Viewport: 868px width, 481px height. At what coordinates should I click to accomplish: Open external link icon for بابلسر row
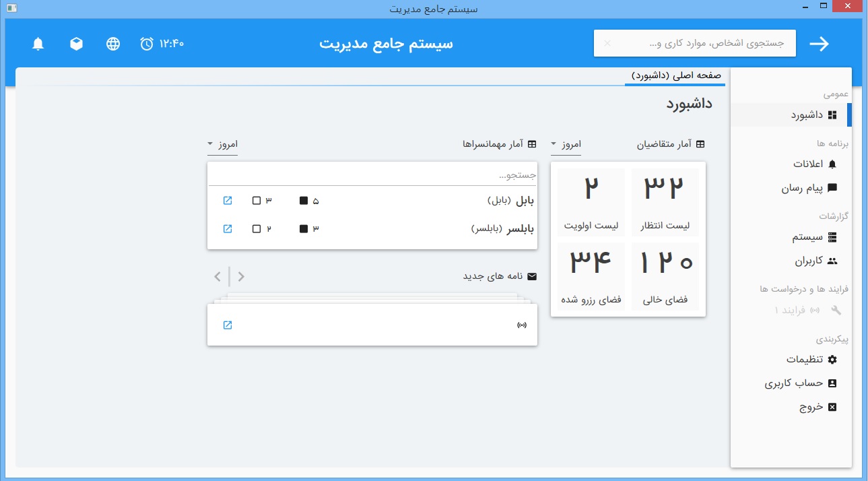coord(228,229)
